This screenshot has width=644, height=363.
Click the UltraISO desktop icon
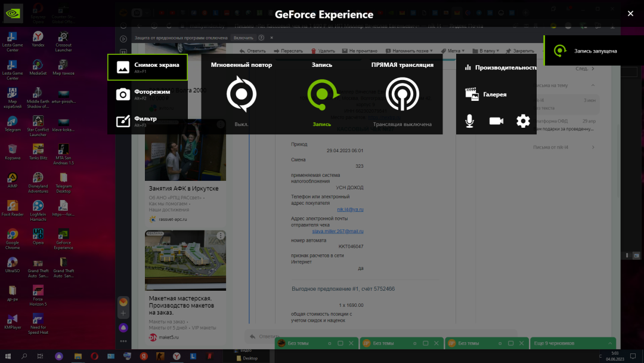click(13, 265)
